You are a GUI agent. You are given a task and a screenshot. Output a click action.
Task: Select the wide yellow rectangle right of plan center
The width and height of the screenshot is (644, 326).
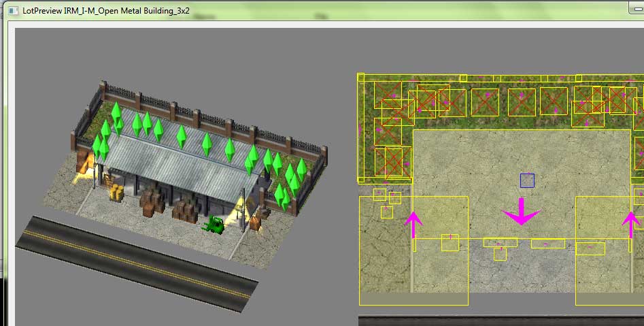tap(548, 244)
